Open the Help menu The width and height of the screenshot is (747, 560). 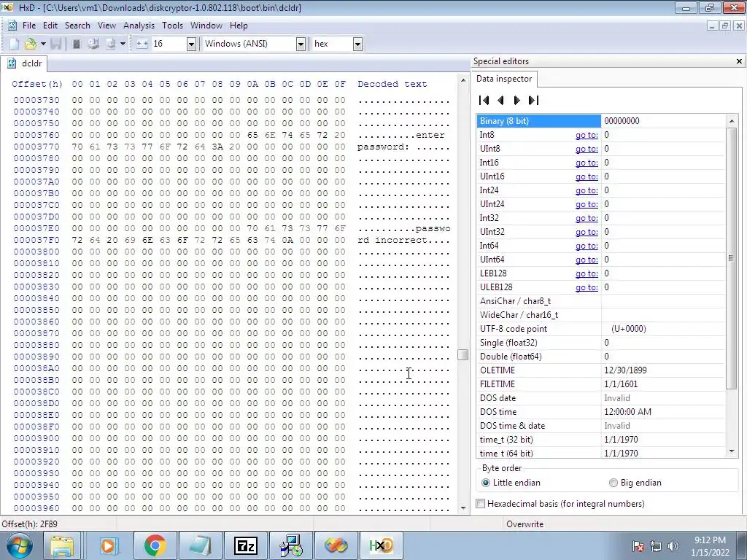(239, 26)
